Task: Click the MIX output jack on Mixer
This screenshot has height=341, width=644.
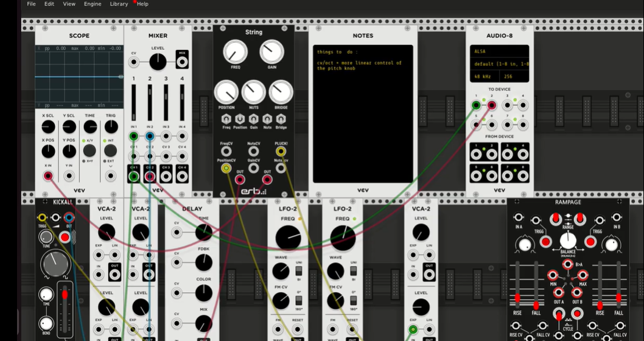Action: 181,62
